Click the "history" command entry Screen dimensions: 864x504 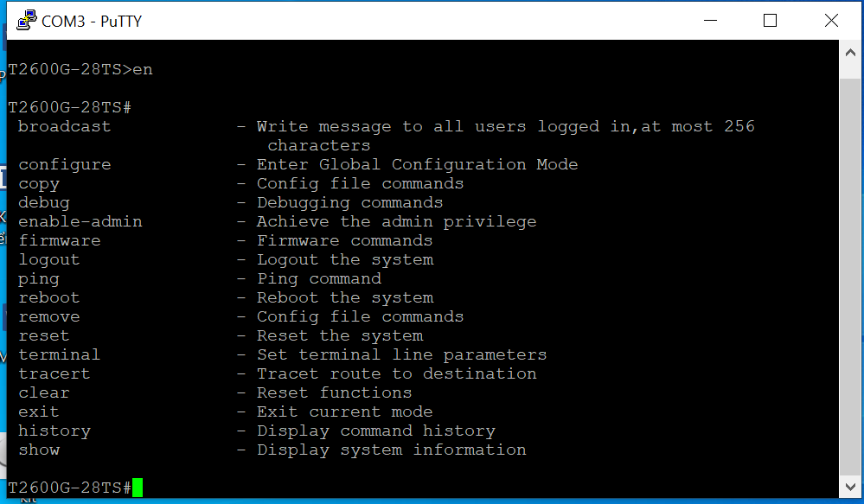point(54,431)
